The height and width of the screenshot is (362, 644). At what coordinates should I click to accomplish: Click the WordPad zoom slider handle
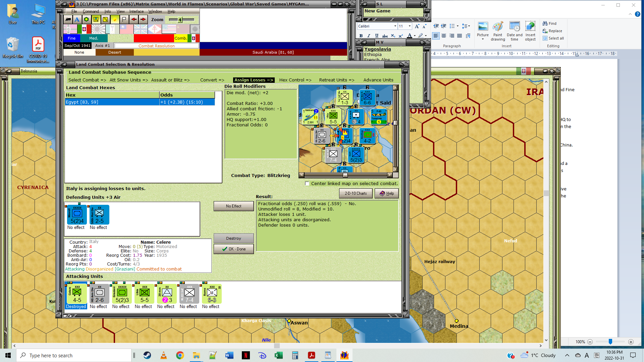click(x=610, y=342)
